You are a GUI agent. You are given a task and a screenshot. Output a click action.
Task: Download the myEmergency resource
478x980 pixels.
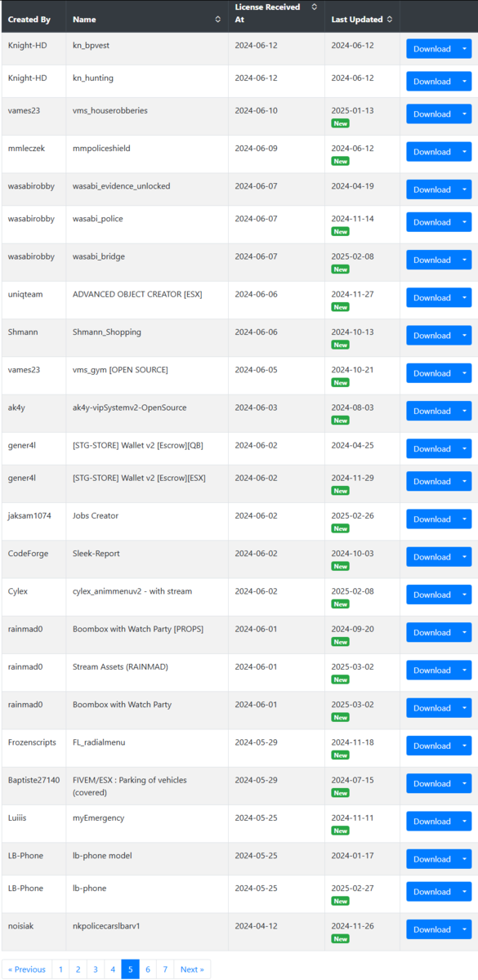coord(432,822)
